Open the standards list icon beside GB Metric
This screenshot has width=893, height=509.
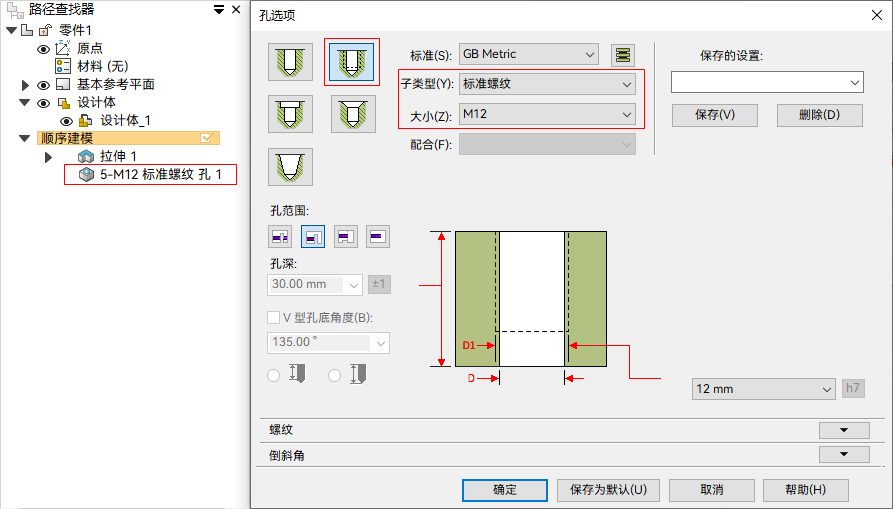tap(622, 55)
